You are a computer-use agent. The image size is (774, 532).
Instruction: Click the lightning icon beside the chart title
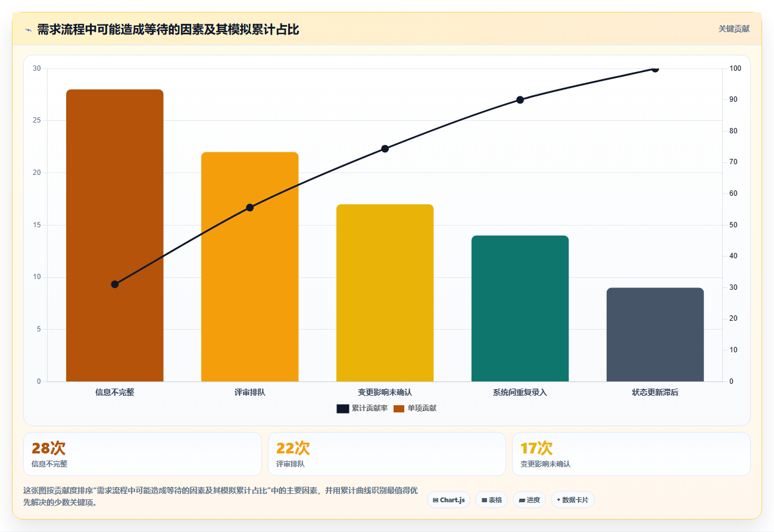(x=28, y=30)
